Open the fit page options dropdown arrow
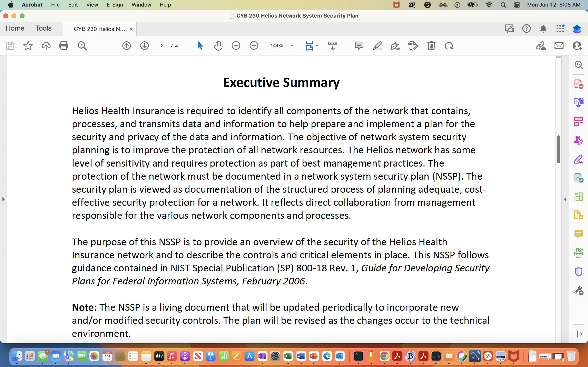 [x=317, y=46]
